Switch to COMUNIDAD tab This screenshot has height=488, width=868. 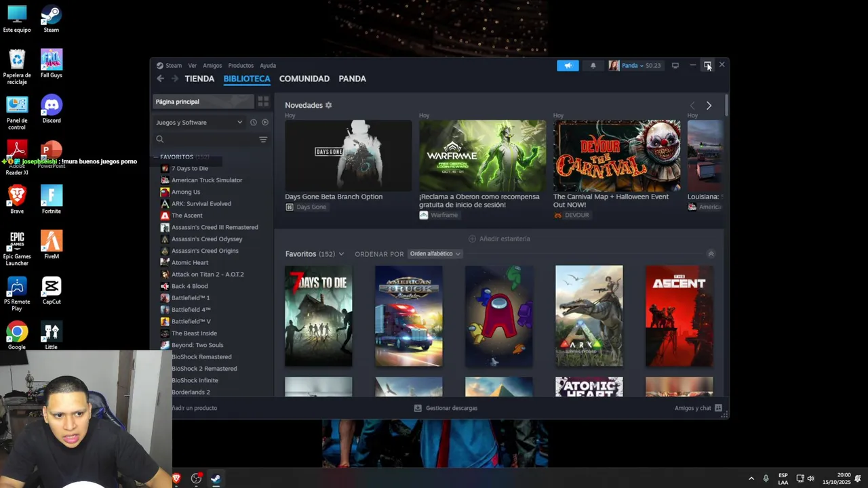pos(304,79)
